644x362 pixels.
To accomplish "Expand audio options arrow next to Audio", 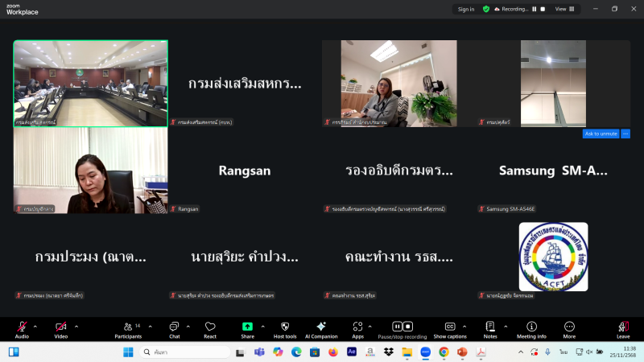I will tap(35, 326).
